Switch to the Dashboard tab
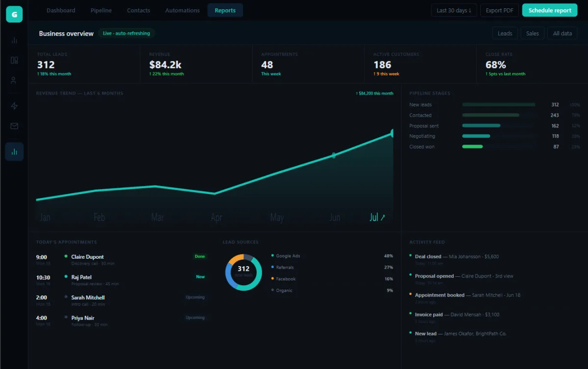The image size is (588, 369). point(61,10)
